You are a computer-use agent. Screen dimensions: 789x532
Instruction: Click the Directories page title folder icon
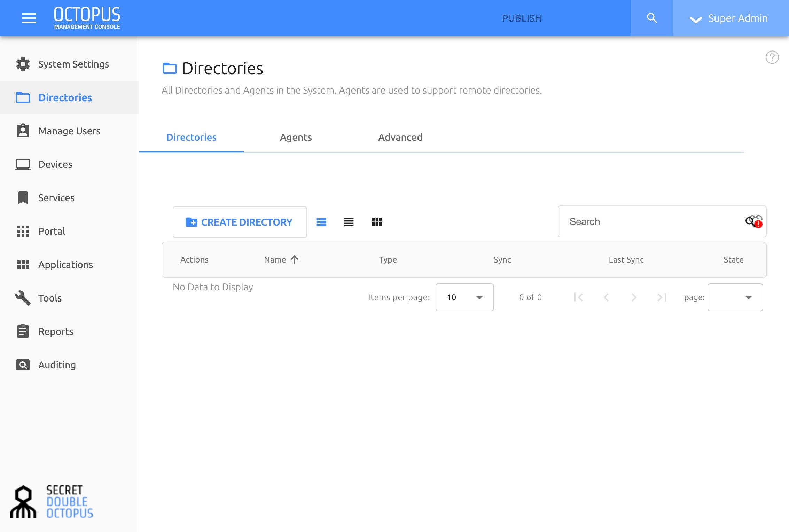pos(170,68)
